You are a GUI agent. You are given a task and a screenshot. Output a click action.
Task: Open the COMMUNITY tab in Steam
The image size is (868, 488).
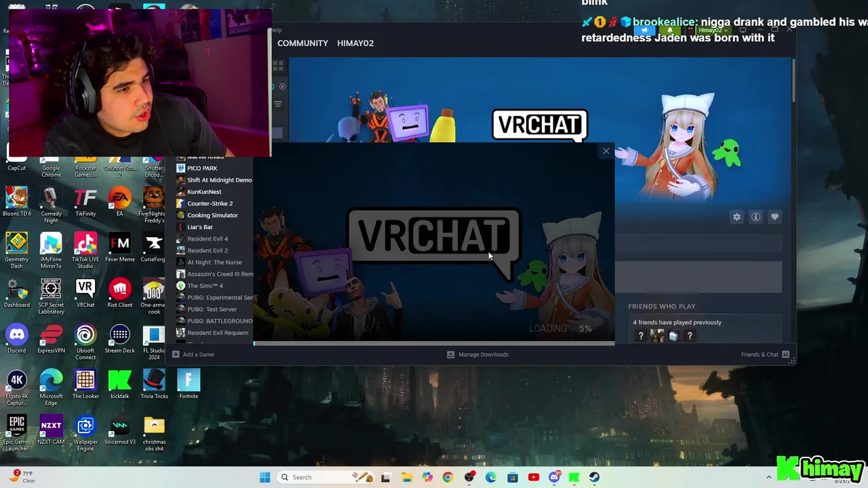tap(302, 43)
